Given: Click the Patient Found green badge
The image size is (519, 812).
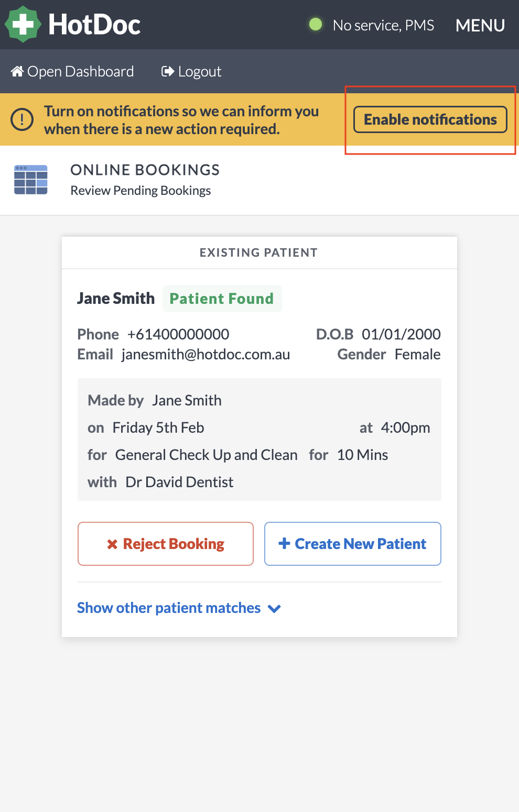Looking at the screenshot, I should [x=222, y=299].
